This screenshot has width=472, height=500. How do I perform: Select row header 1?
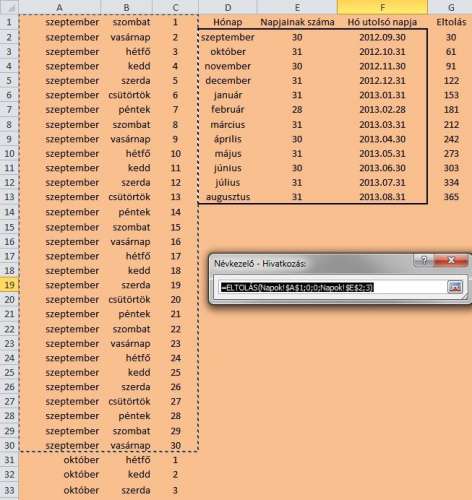[9, 22]
